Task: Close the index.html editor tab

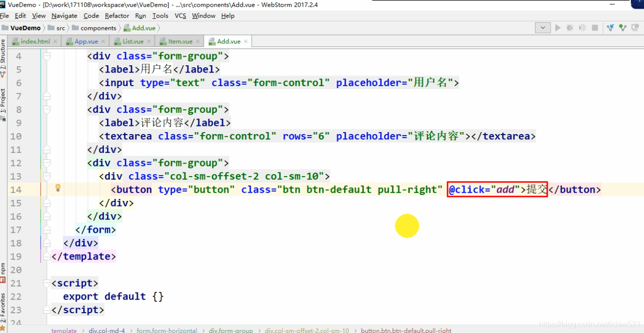Action: tap(55, 42)
